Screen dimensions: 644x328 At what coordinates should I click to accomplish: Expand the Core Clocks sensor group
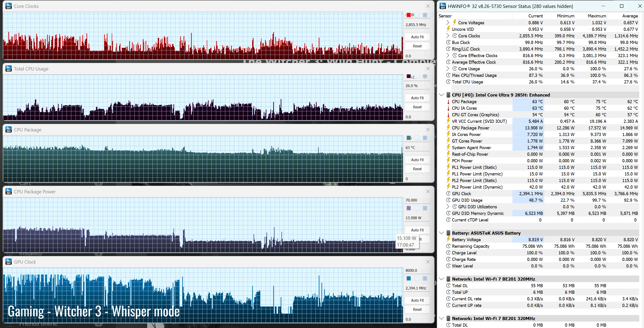448,36
